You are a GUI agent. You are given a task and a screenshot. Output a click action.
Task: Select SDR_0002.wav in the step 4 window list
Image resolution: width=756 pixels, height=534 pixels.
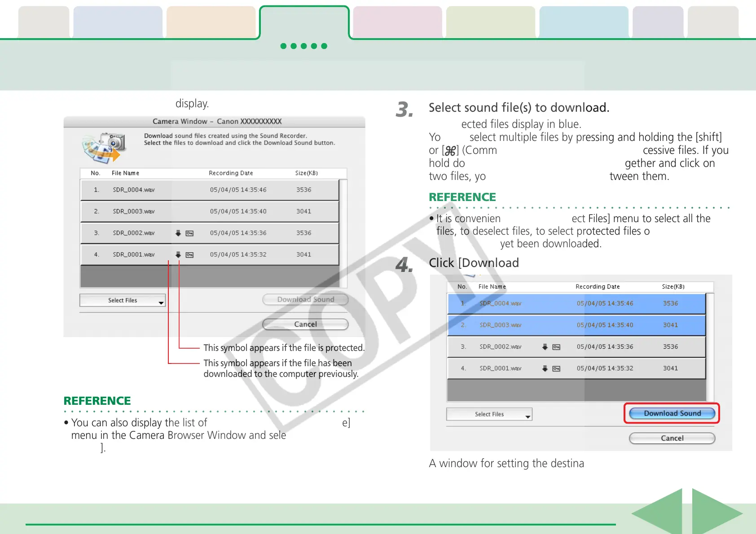coord(576,347)
